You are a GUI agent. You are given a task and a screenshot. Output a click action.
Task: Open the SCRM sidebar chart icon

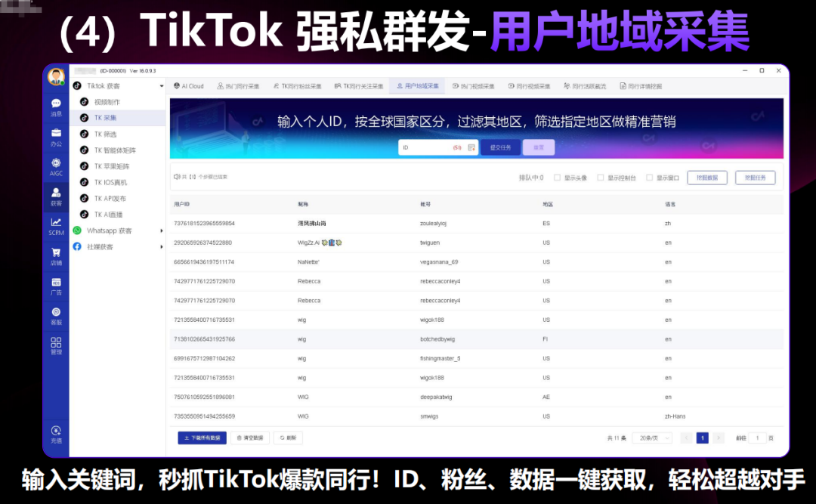[56, 227]
